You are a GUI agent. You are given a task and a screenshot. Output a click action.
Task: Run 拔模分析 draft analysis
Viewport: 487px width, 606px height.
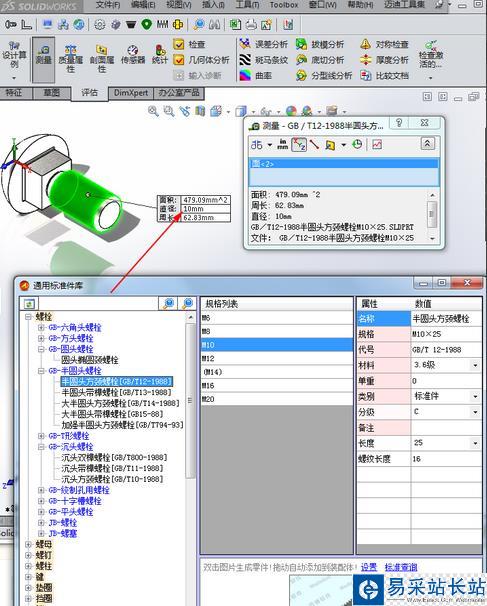click(320, 44)
